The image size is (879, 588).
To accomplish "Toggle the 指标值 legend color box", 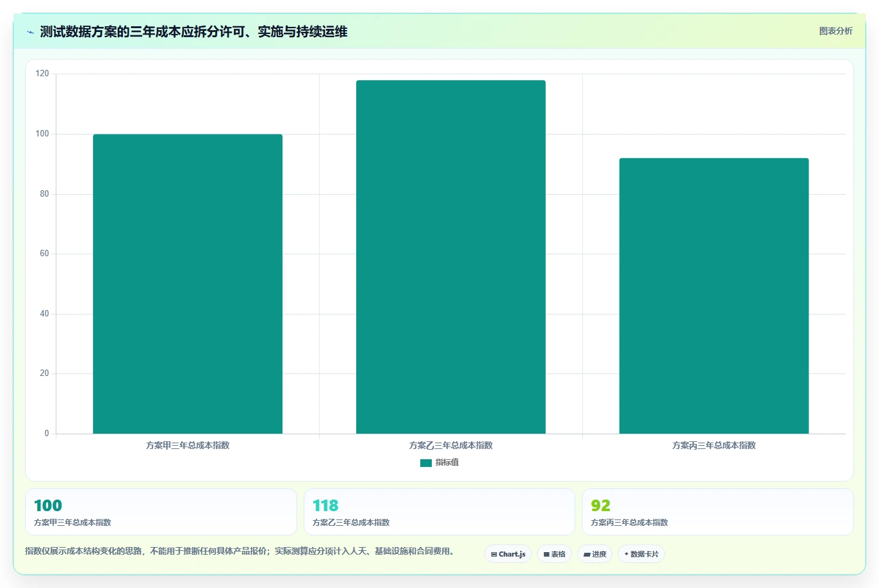I will click(426, 462).
